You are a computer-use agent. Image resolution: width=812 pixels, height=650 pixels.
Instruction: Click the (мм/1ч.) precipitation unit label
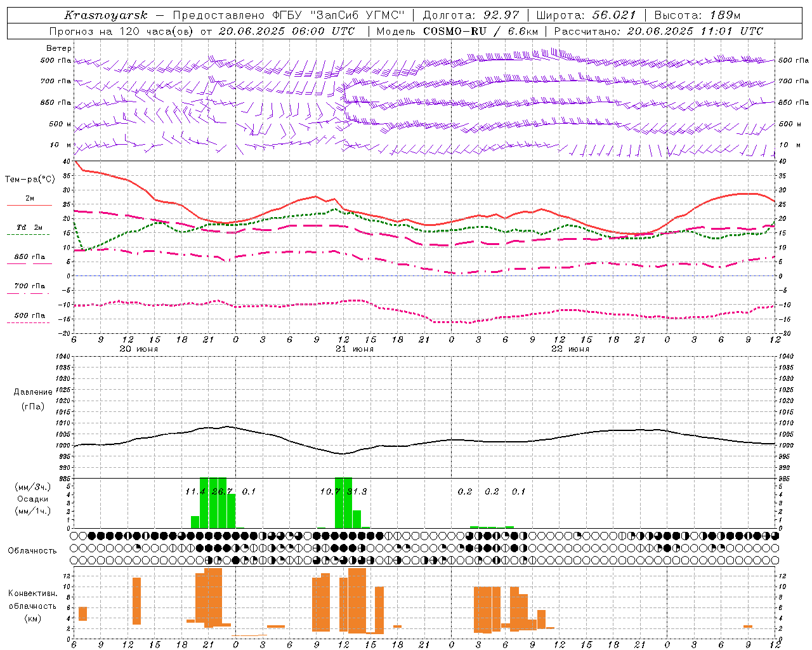pyautogui.click(x=33, y=511)
